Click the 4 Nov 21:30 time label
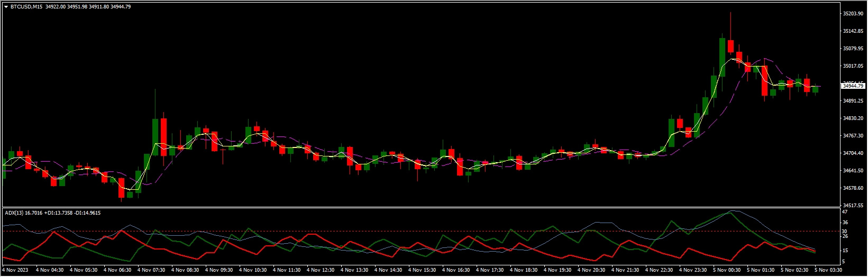 [x=625, y=270]
